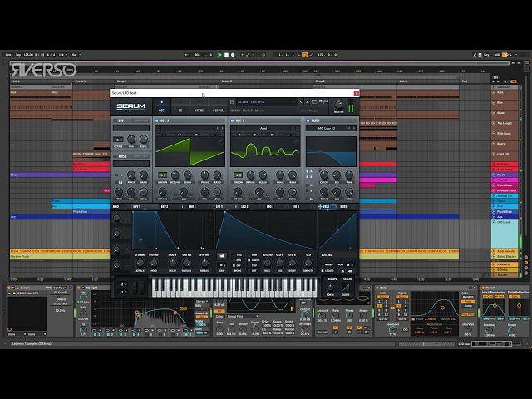532x399 pixels.
Task: Click the LFO Rate knob
Action: pyautogui.click(x=268, y=263)
